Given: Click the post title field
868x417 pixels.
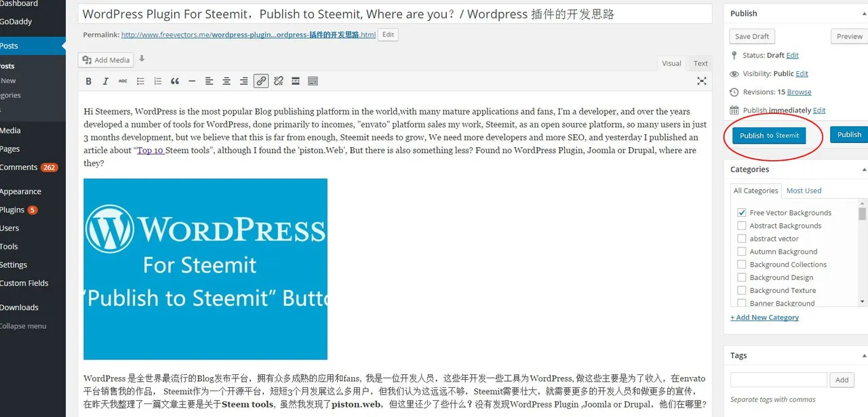Looking at the screenshot, I should click(x=395, y=14).
